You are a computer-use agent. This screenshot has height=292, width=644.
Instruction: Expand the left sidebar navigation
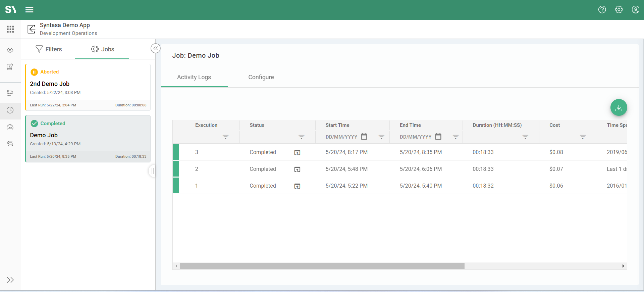point(10,280)
